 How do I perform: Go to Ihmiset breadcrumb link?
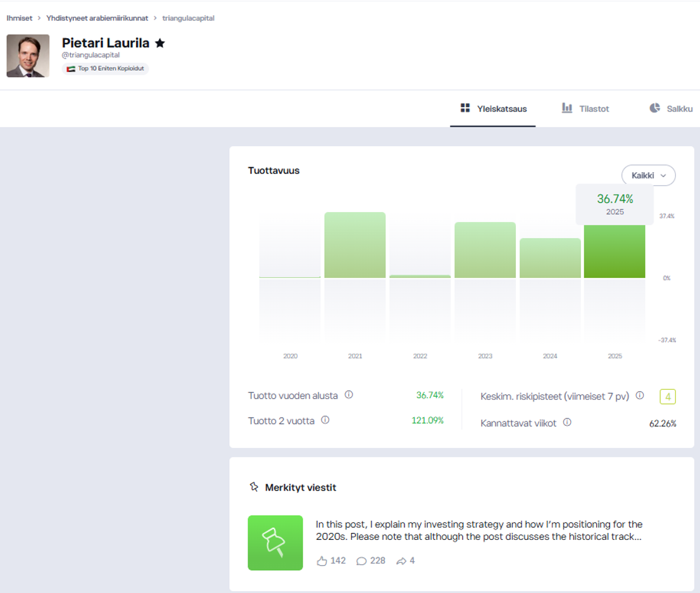pyautogui.click(x=20, y=18)
